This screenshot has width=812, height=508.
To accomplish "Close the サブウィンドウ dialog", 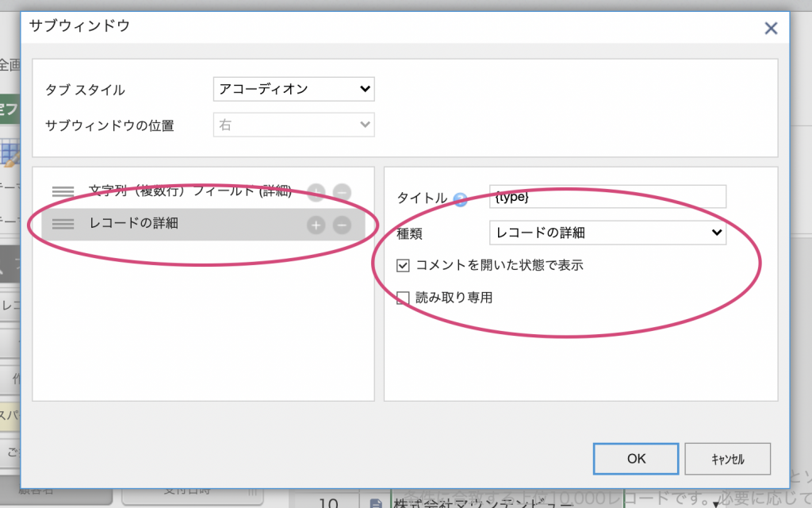I will coord(771,28).
